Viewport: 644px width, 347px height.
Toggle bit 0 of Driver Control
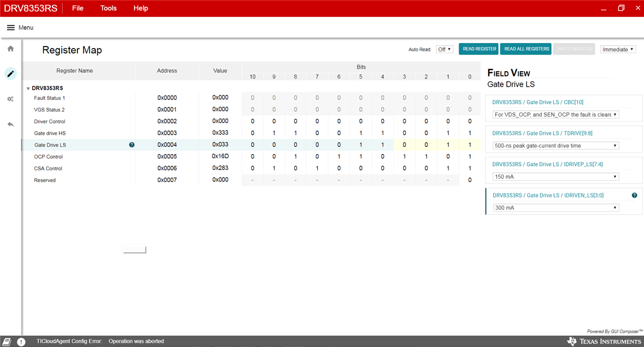[470, 121]
